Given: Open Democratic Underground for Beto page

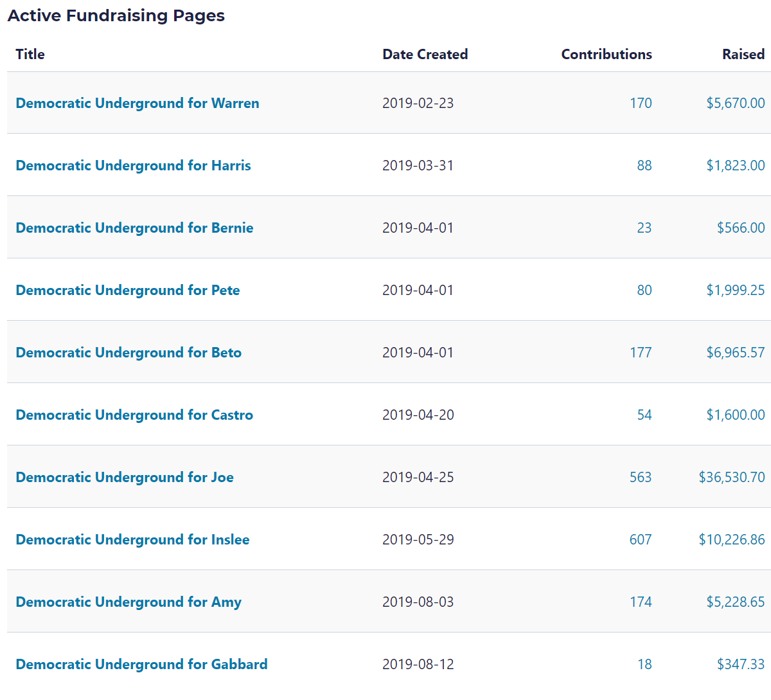Looking at the screenshot, I should [x=128, y=352].
